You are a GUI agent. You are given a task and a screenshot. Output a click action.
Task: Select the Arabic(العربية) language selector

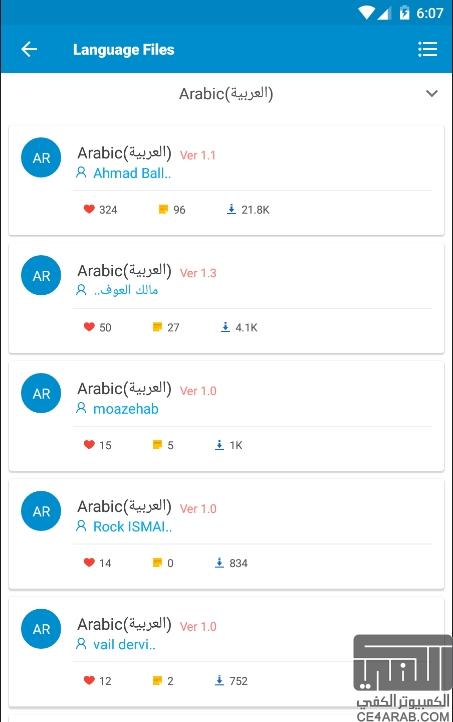(x=226, y=93)
